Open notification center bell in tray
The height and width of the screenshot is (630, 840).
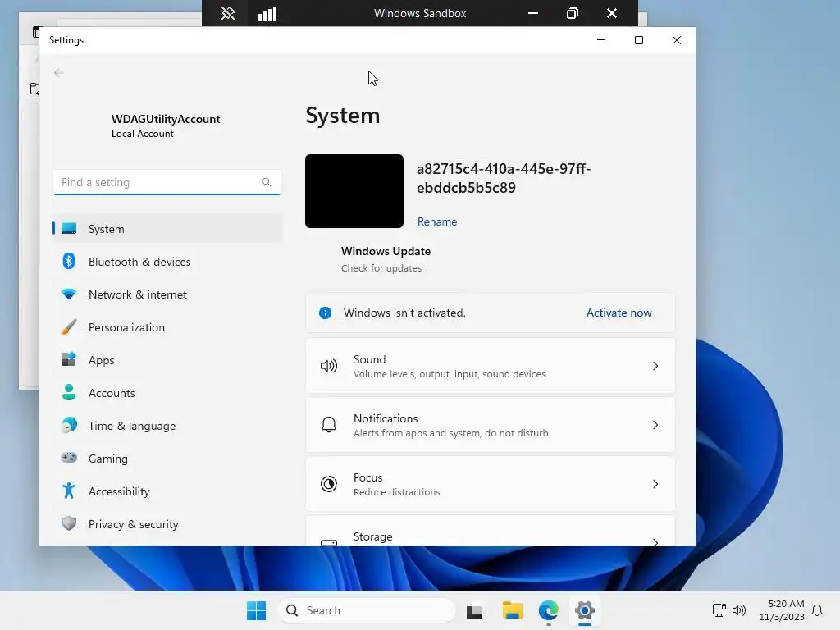pos(818,610)
